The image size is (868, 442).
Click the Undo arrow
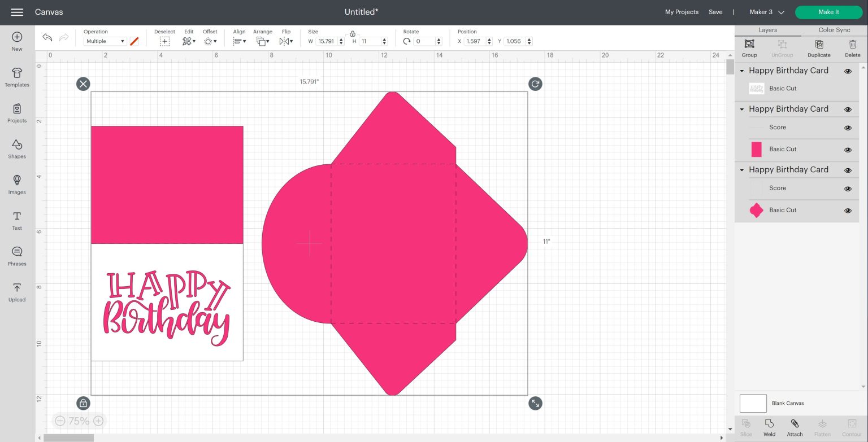(x=47, y=37)
